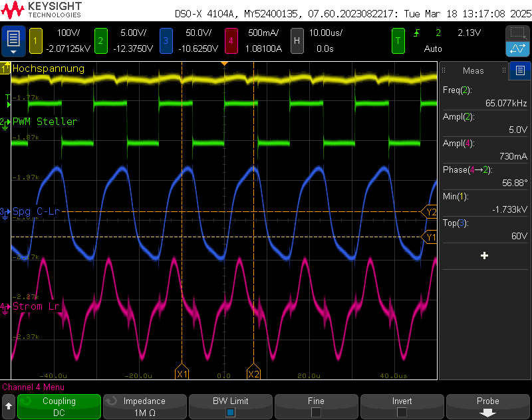Select the X1 cursor marker
532x420 pixels.
pos(182,374)
